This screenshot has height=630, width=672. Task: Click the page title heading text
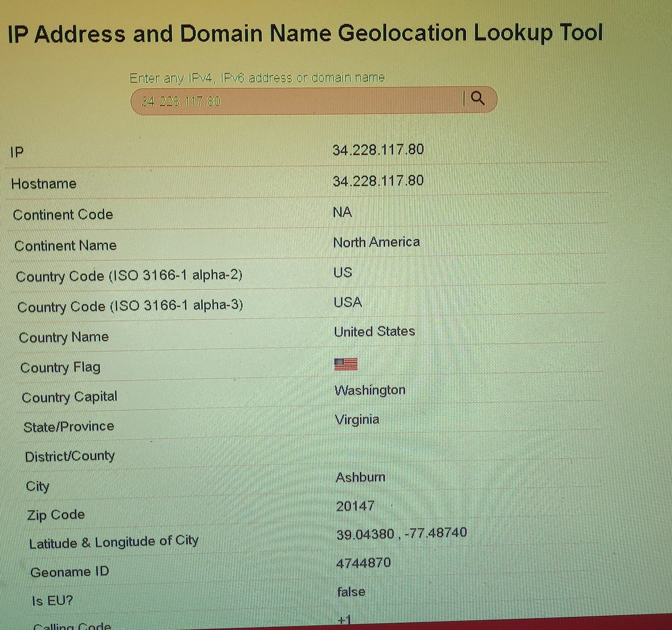305,34
